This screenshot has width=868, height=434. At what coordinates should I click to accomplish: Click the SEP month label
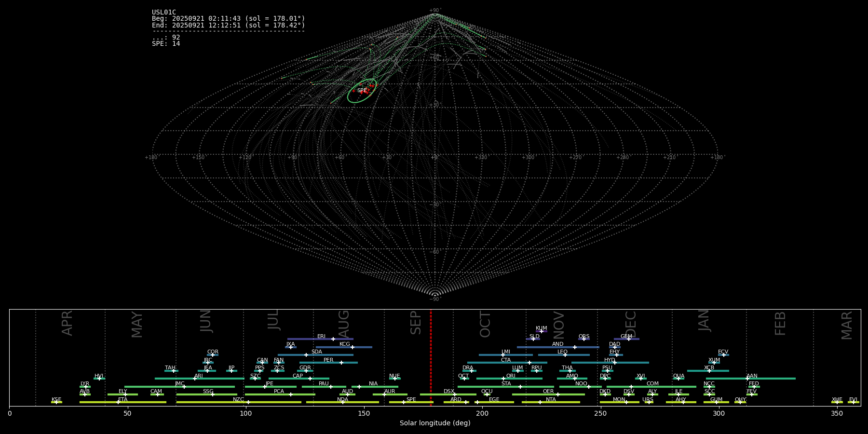coord(416,323)
